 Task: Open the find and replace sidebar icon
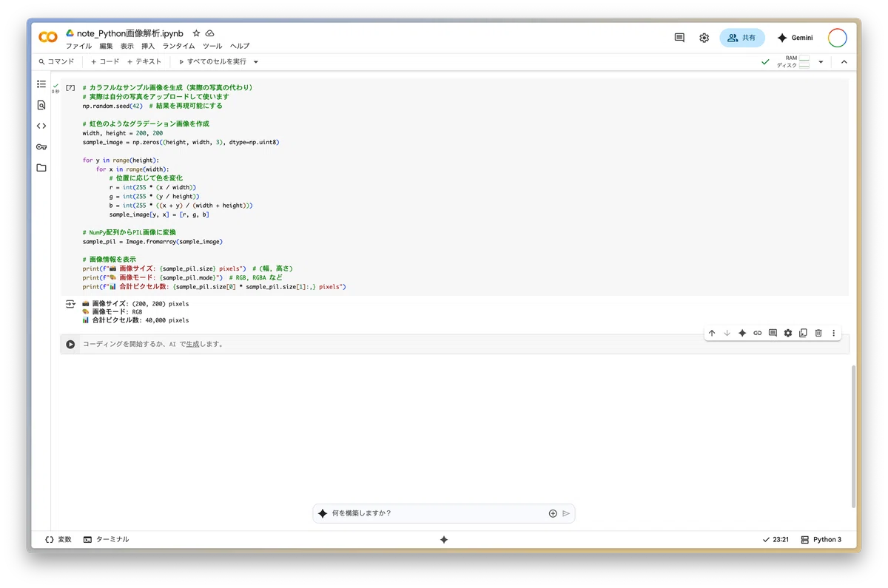pos(41,105)
